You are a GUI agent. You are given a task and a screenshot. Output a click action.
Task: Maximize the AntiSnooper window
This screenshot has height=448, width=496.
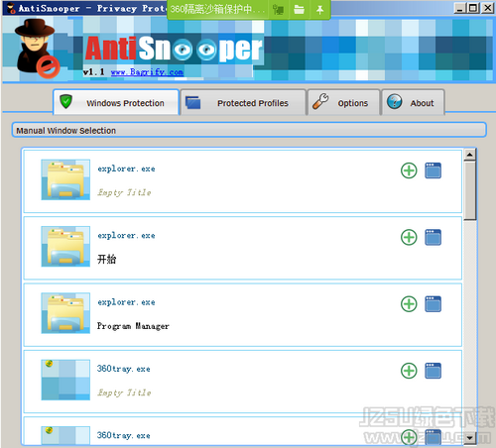[x=473, y=8]
